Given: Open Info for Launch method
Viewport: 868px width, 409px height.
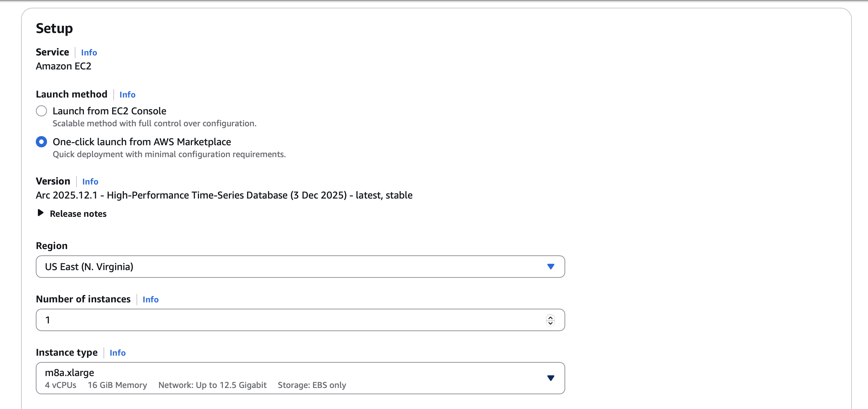Looking at the screenshot, I should click(x=127, y=94).
